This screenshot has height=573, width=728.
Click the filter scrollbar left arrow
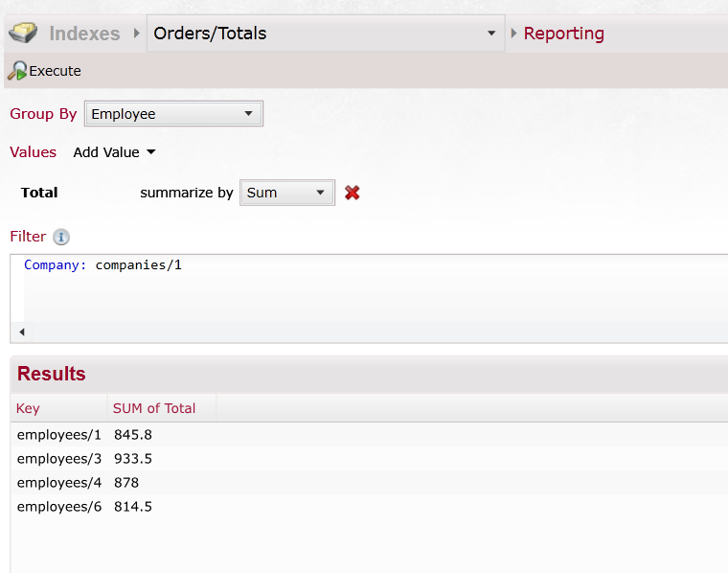pyautogui.click(x=22, y=332)
